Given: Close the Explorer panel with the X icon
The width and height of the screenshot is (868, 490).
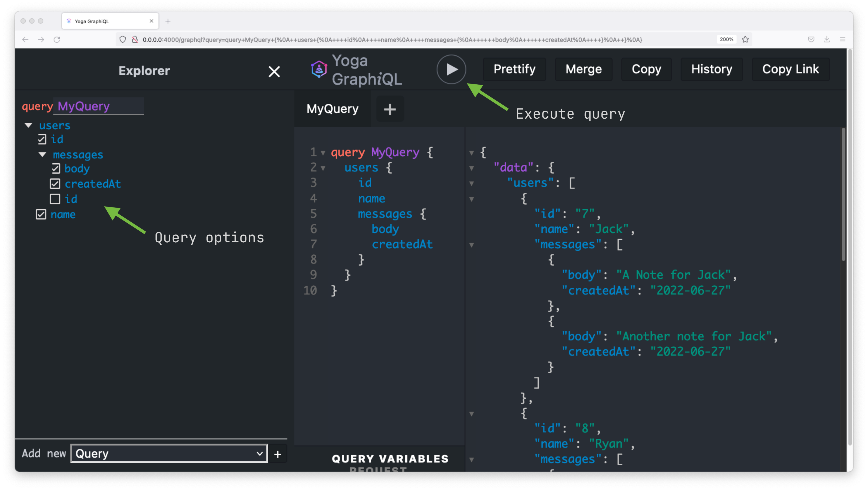Looking at the screenshot, I should 274,71.
